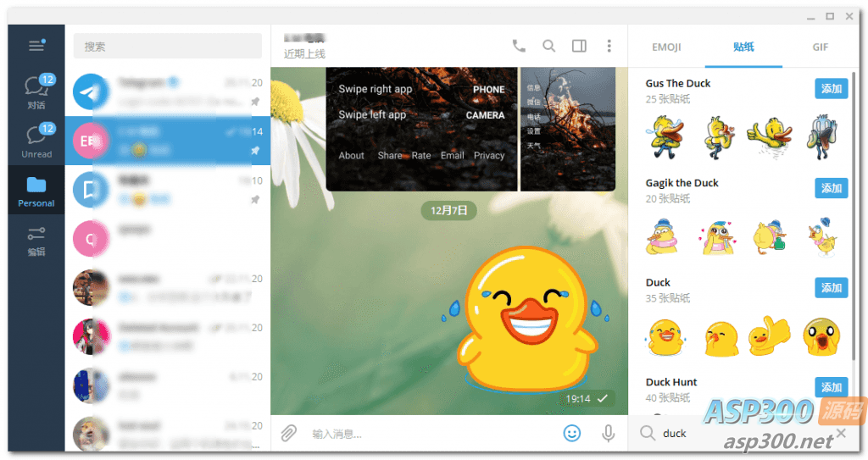Click the sticker search magnifier icon
This screenshot has height=460, width=868.
coord(647,433)
